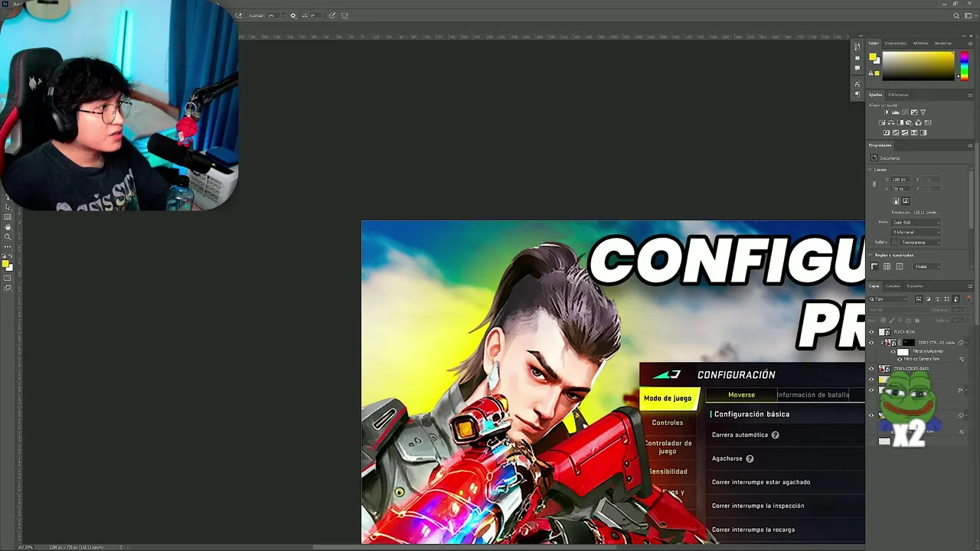Add a Brightness/Contrast adjustment
980x551 pixels.
pyautogui.click(x=886, y=112)
